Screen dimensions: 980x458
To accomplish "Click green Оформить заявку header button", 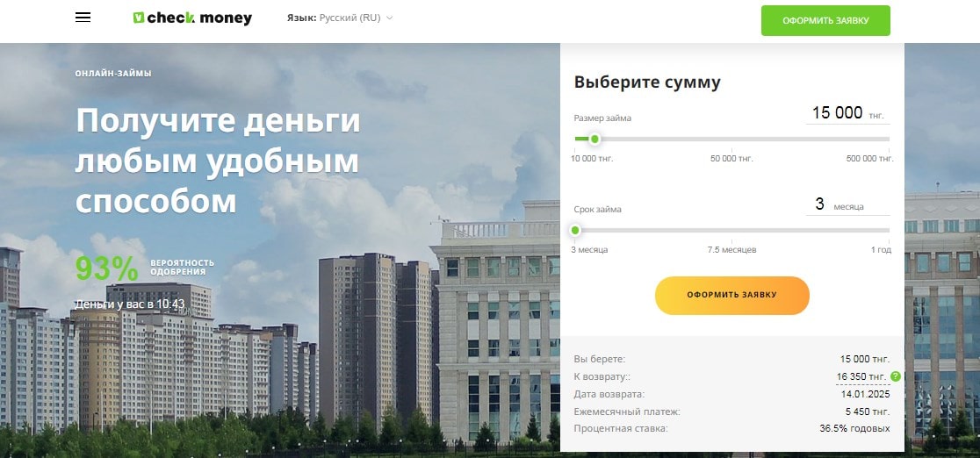I will point(825,21).
